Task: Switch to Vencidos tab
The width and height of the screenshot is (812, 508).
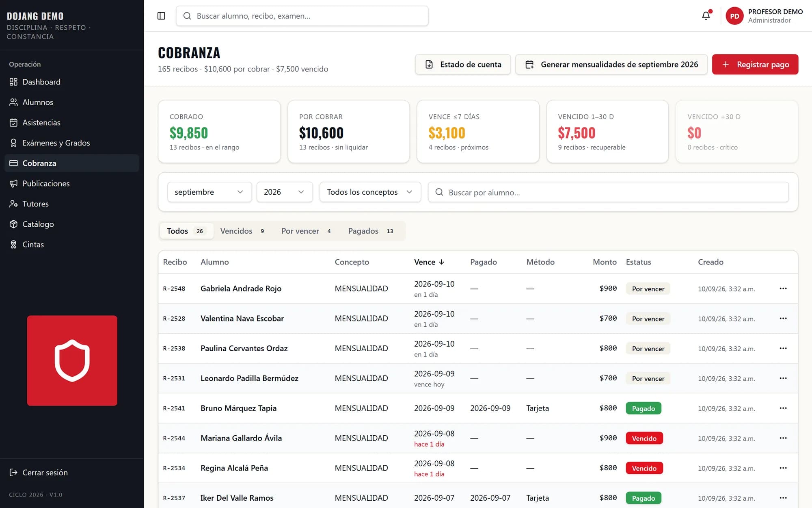Action: 242,231
